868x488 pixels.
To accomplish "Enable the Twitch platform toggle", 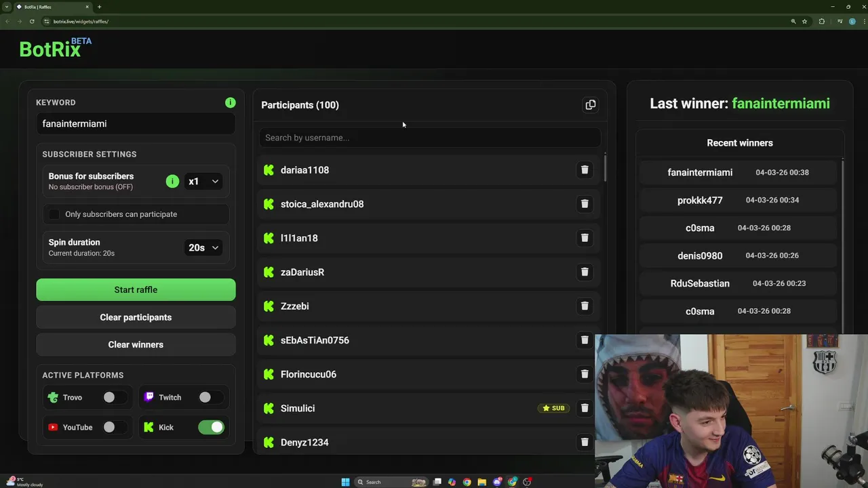I will [x=210, y=397].
